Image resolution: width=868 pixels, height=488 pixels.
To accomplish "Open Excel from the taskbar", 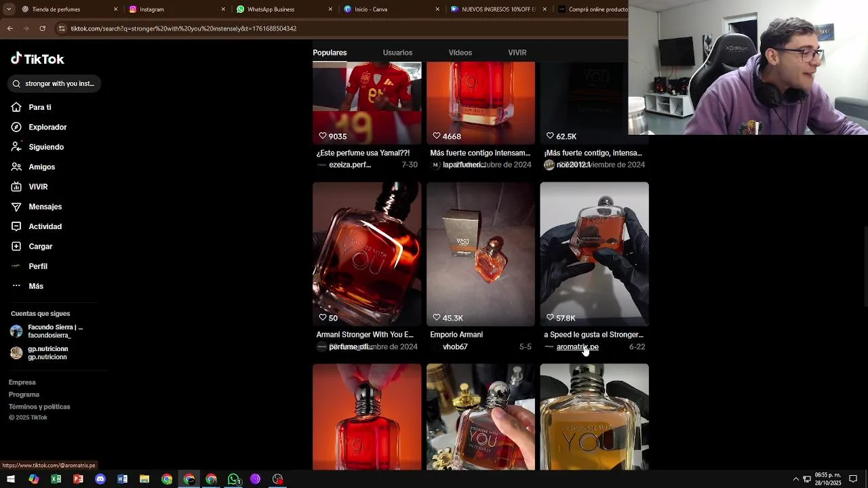I will [56, 479].
